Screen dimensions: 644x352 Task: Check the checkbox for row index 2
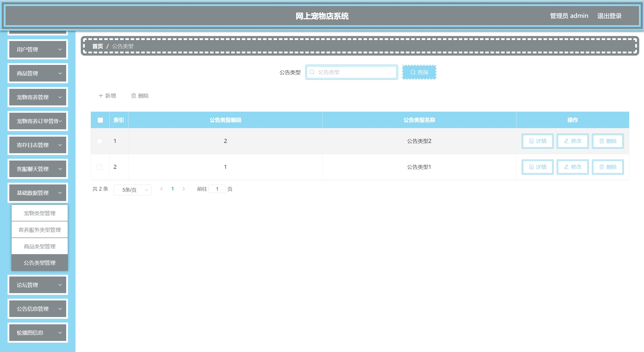pos(100,167)
